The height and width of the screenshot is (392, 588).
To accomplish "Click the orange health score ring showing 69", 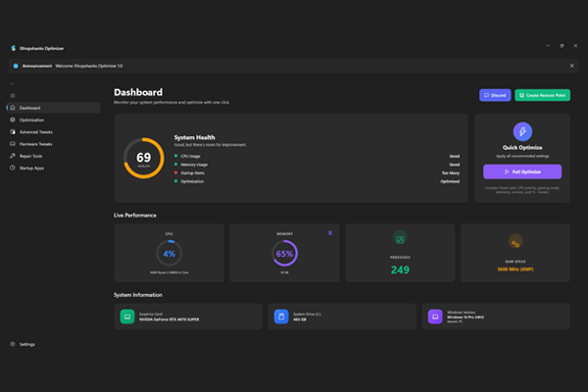I will [x=144, y=158].
